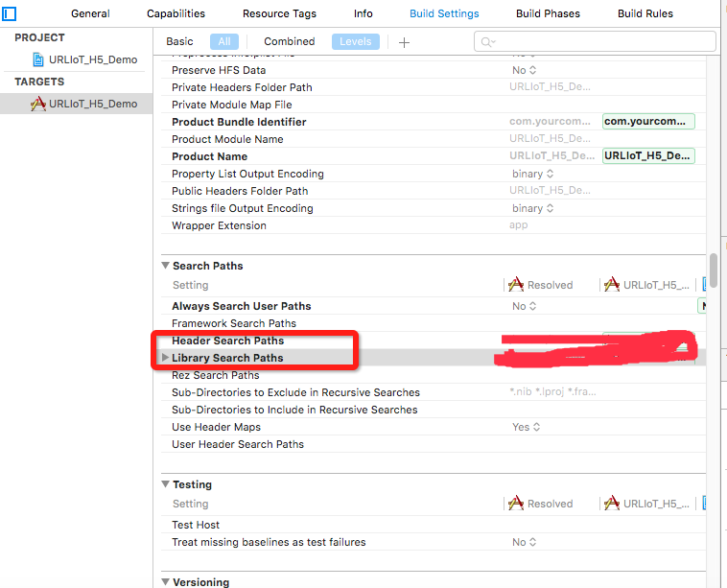The width and height of the screenshot is (727, 588).
Task: Collapse the Search Paths section
Action: [166, 266]
